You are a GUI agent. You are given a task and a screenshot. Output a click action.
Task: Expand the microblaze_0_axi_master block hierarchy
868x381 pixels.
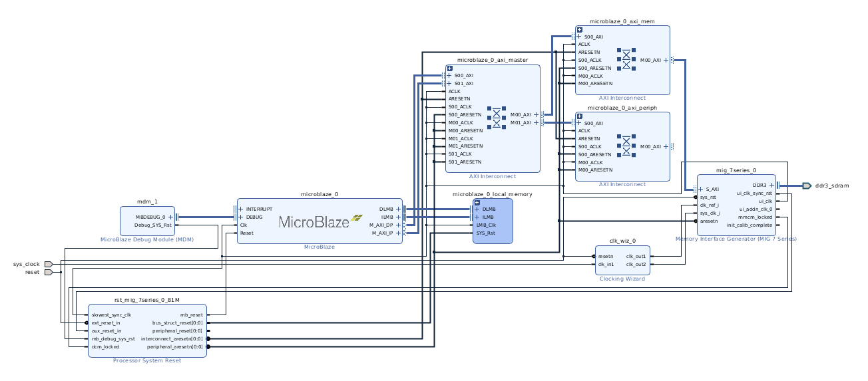(x=449, y=68)
